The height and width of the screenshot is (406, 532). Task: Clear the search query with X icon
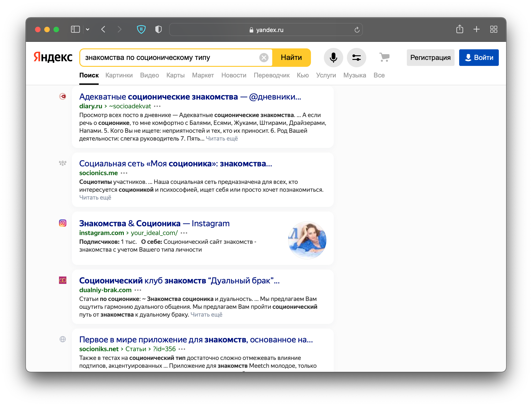coord(264,58)
